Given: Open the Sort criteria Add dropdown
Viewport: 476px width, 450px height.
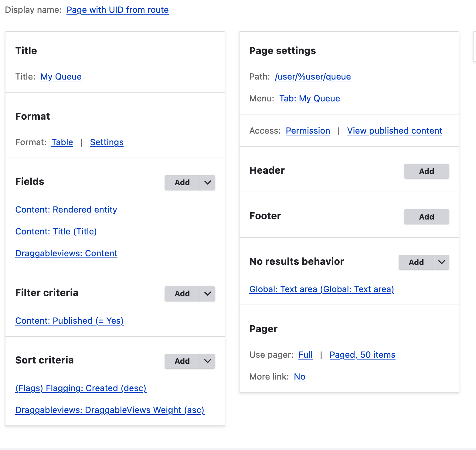Looking at the screenshot, I should tap(208, 361).
